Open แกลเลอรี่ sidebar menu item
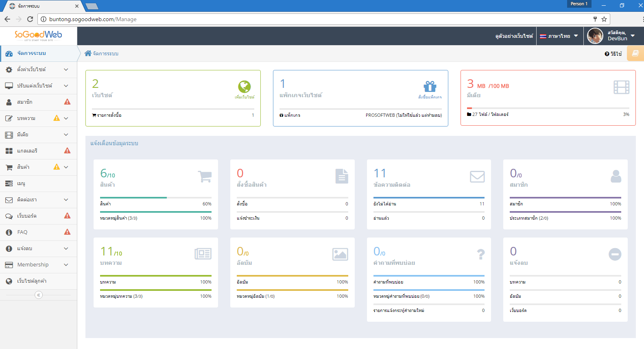The width and height of the screenshot is (644, 349). pyautogui.click(x=38, y=151)
